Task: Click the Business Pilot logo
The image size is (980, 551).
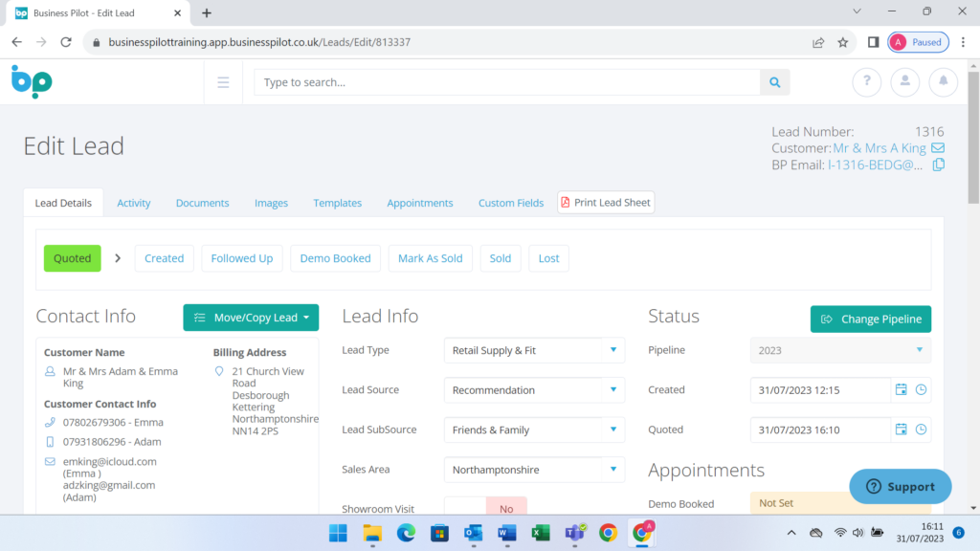Action: point(32,82)
